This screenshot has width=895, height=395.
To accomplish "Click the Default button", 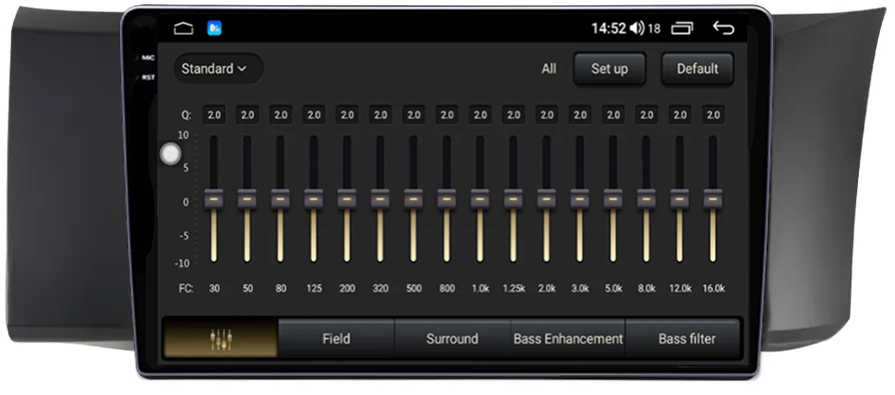I will 697,69.
